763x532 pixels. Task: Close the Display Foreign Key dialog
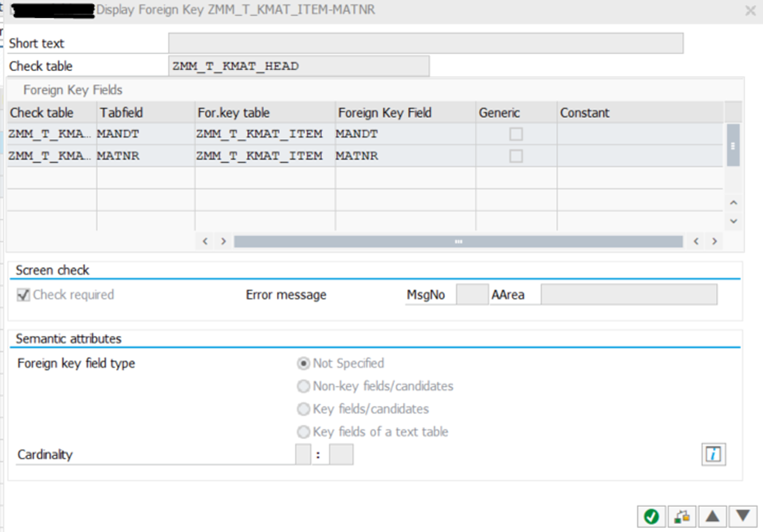[750, 10]
